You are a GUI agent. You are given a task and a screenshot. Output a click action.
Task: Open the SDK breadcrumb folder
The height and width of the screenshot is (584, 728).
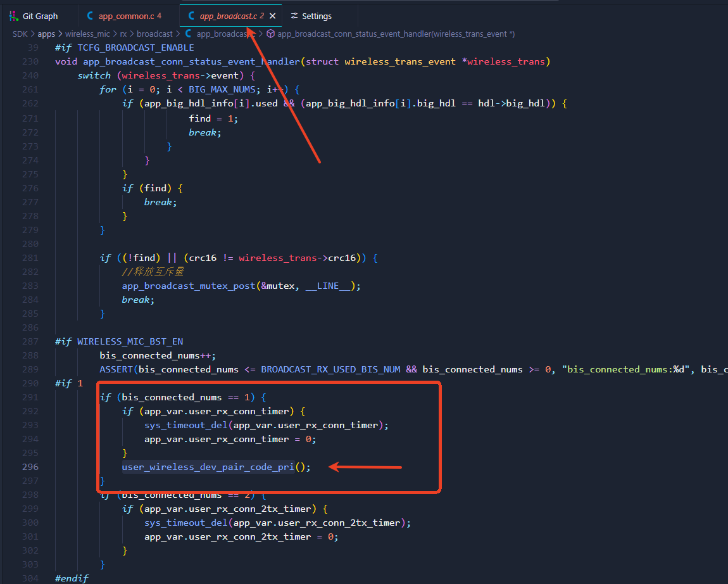click(x=20, y=34)
